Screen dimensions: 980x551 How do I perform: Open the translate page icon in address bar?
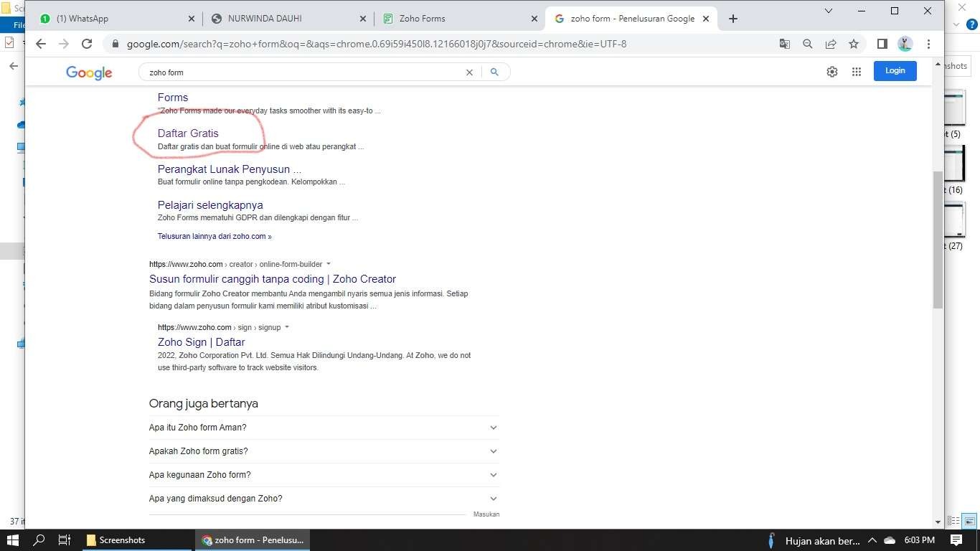pos(785,44)
